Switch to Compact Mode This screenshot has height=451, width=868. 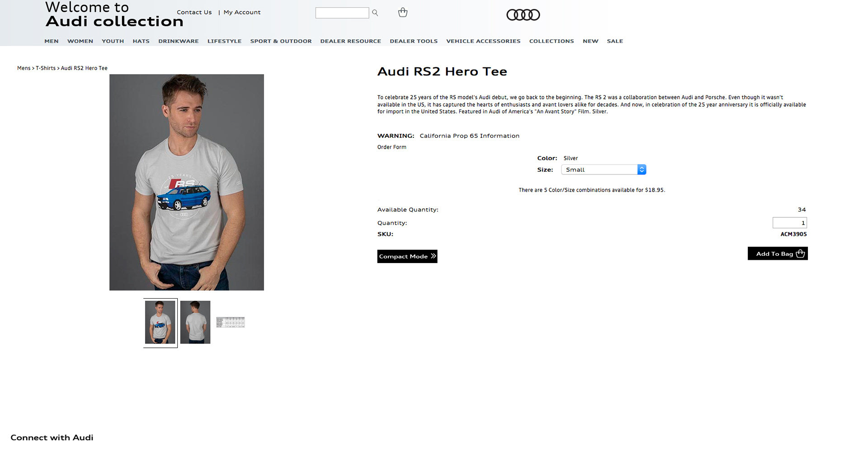pos(407,256)
